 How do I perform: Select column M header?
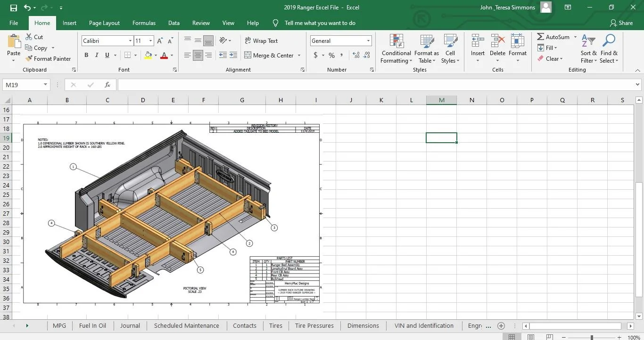[x=441, y=100]
